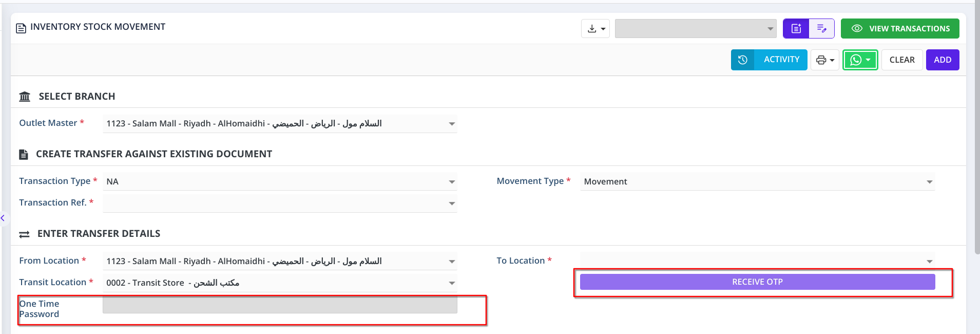Image resolution: width=980 pixels, height=334 pixels.
Task: Click the transfer arrows icon near Enter Transfer Details
Action: coord(24,234)
